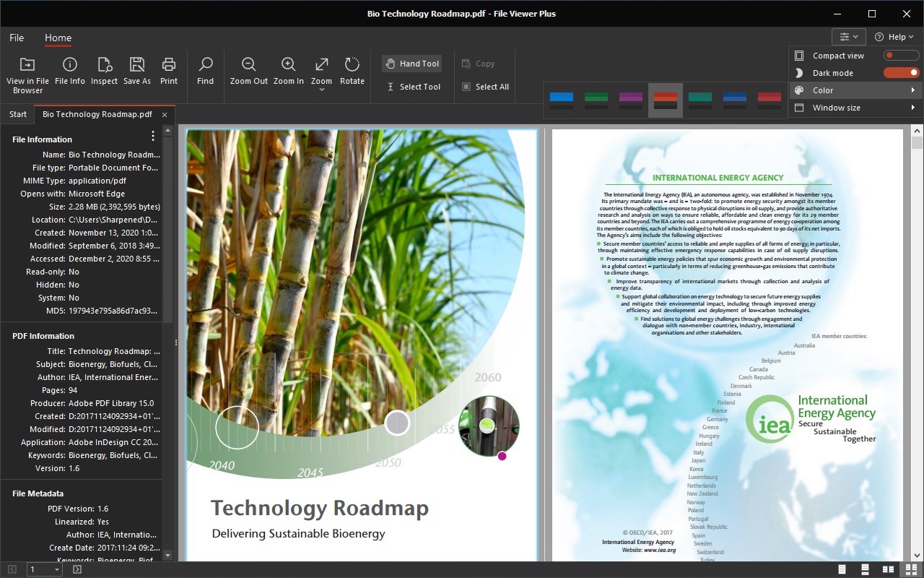Click the 'application/pdf' MIME type value
Image resolution: width=924 pixels, height=578 pixels.
97,181
